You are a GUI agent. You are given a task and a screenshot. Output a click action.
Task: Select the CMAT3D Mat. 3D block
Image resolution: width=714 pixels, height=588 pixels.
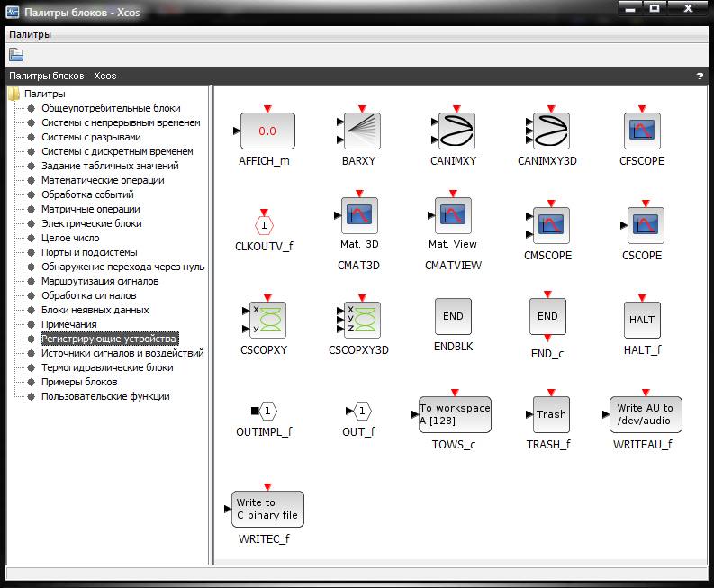pos(359,215)
